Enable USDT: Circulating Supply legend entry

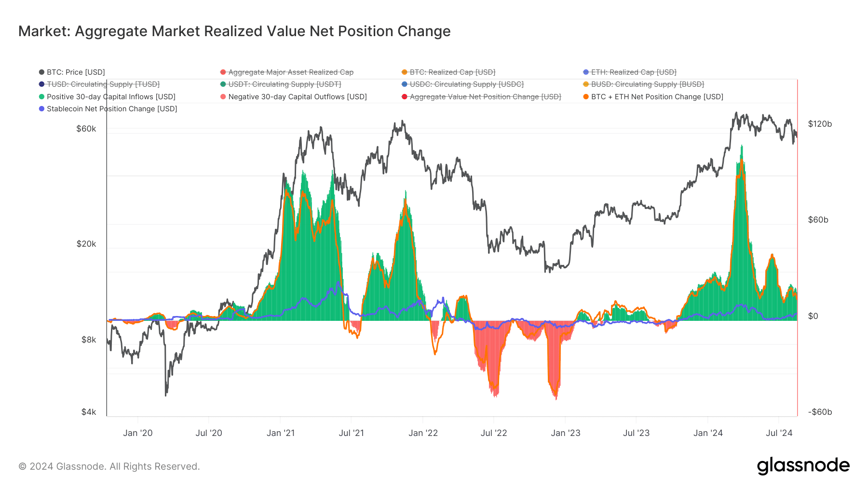(281, 84)
